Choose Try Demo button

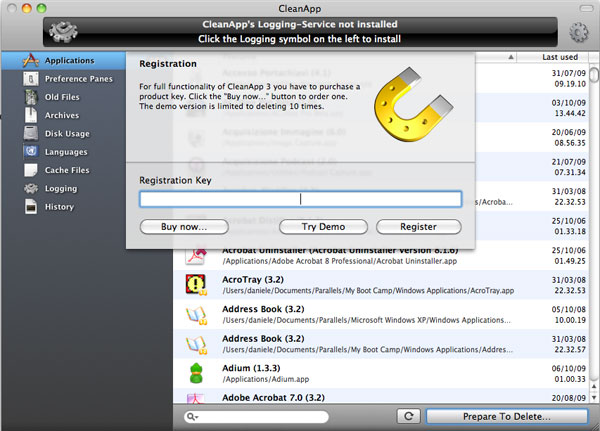click(323, 227)
